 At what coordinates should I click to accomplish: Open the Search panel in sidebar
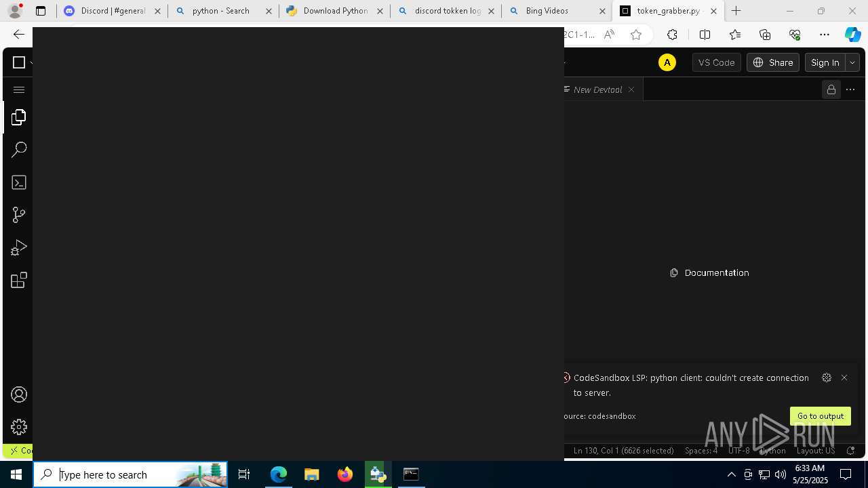19,150
